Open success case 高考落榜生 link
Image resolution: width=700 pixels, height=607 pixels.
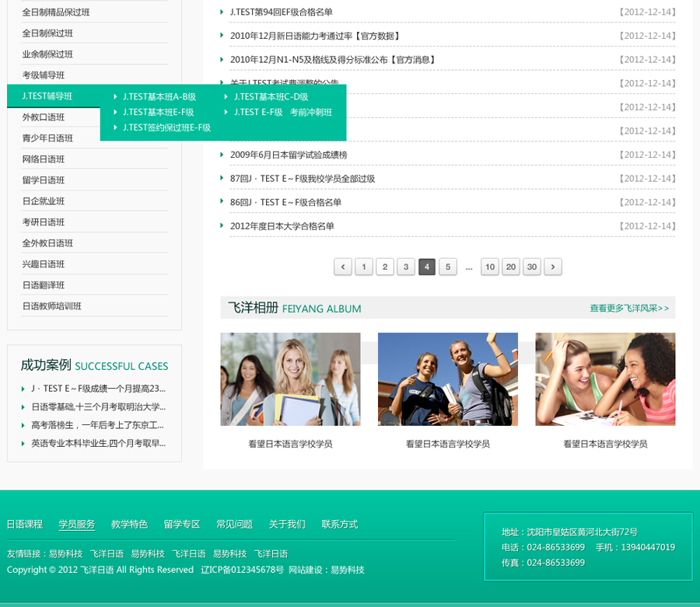tap(97, 425)
